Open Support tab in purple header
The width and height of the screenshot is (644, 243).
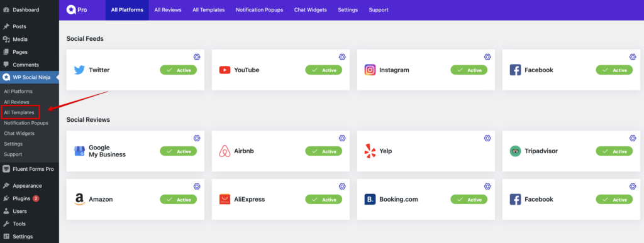379,10
